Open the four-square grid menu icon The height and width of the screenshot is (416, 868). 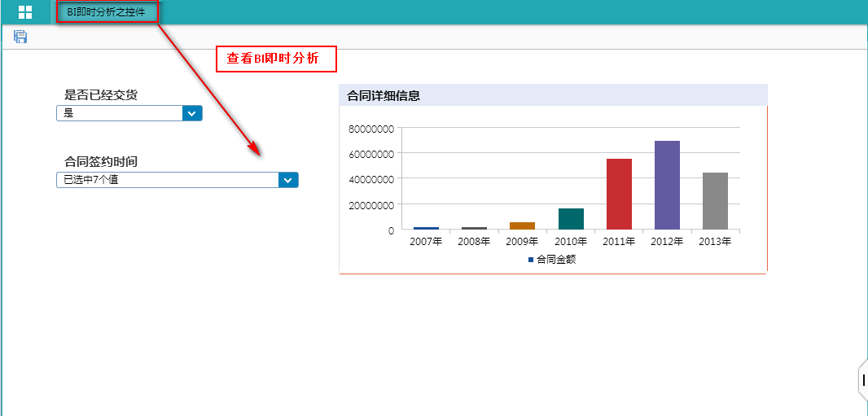point(25,12)
